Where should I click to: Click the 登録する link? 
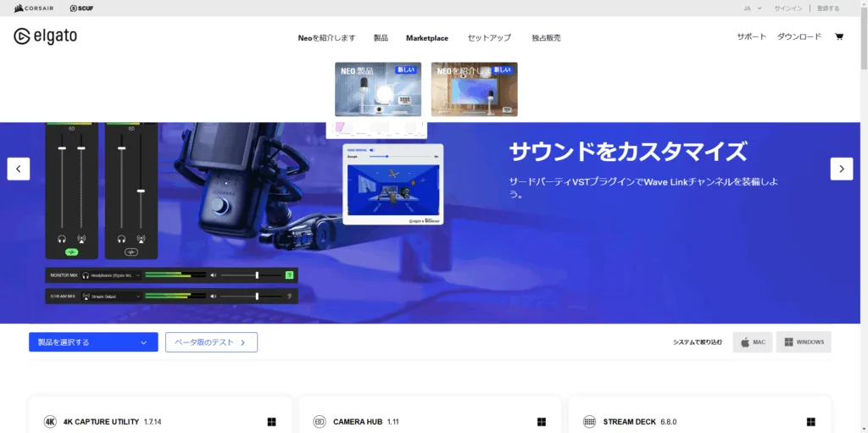tap(828, 8)
